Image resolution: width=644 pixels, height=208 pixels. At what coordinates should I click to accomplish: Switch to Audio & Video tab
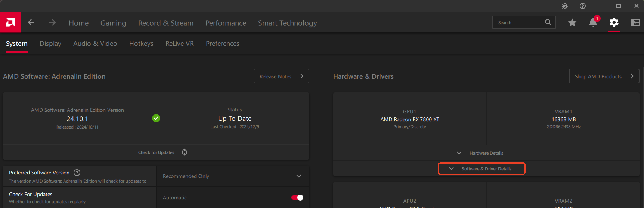pyautogui.click(x=95, y=44)
